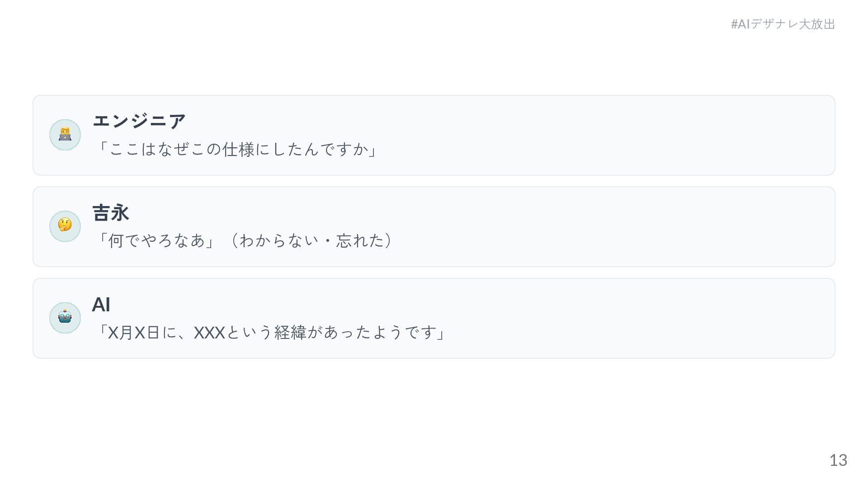868x488 pixels.
Task: Select the エンジニア speaker name
Action: click(x=139, y=121)
